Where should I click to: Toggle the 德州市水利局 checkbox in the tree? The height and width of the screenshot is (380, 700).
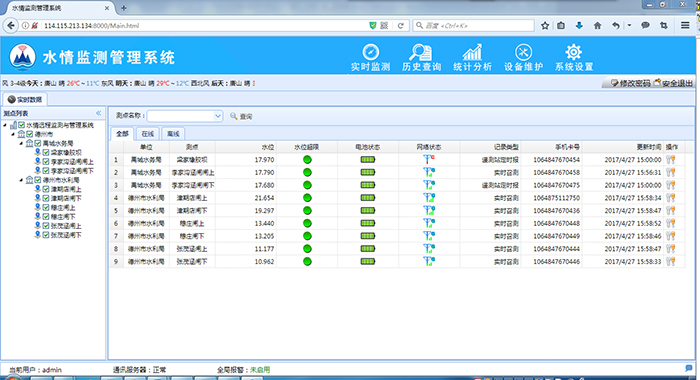tap(38, 180)
